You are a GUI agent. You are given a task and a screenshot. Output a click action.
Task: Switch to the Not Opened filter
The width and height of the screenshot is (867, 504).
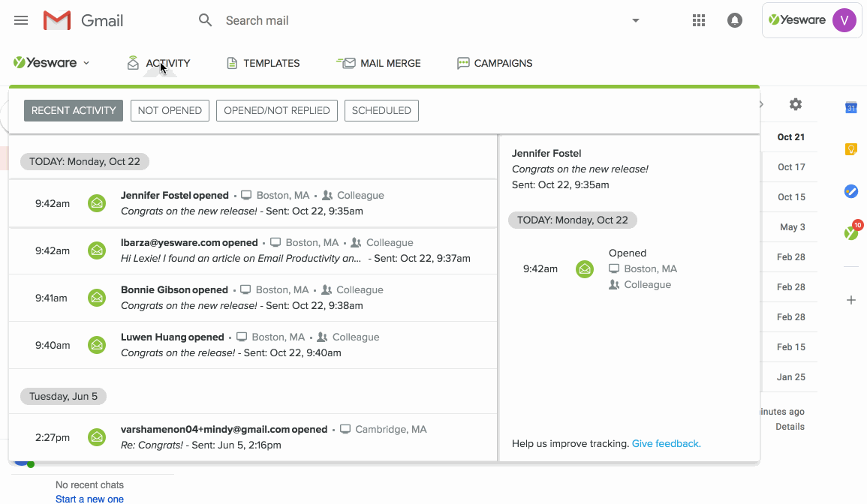[x=170, y=110]
